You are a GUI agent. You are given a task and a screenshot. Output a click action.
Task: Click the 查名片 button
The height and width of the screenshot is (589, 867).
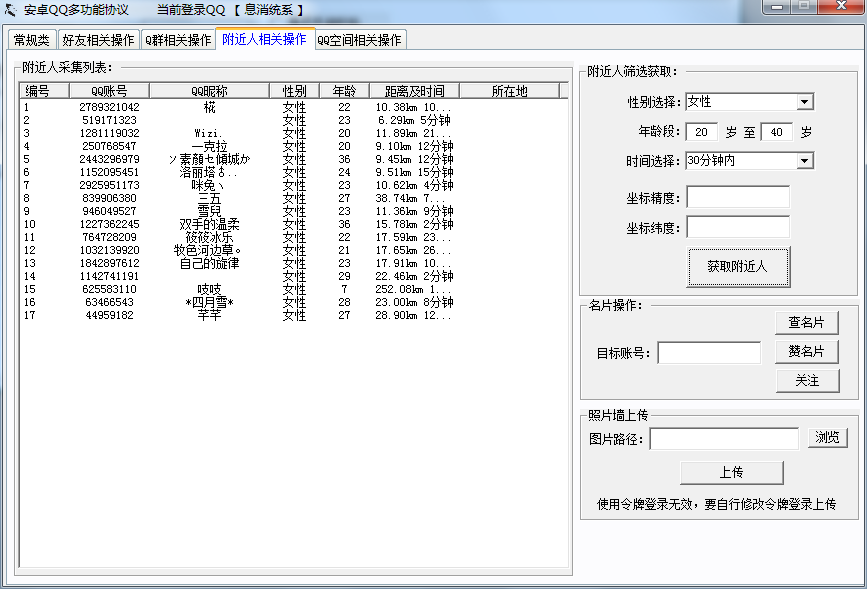(x=807, y=322)
